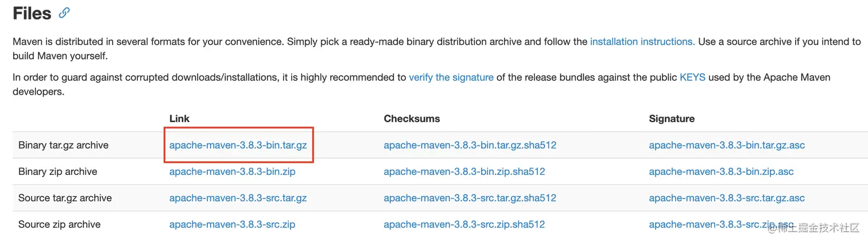
Task: Click the anchor link icon beside Files heading
Action: [x=64, y=13]
